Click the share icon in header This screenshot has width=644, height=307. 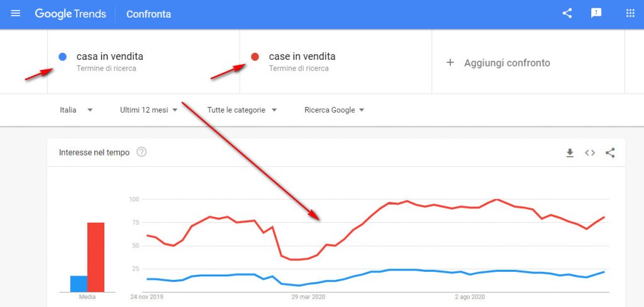[x=567, y=14]
